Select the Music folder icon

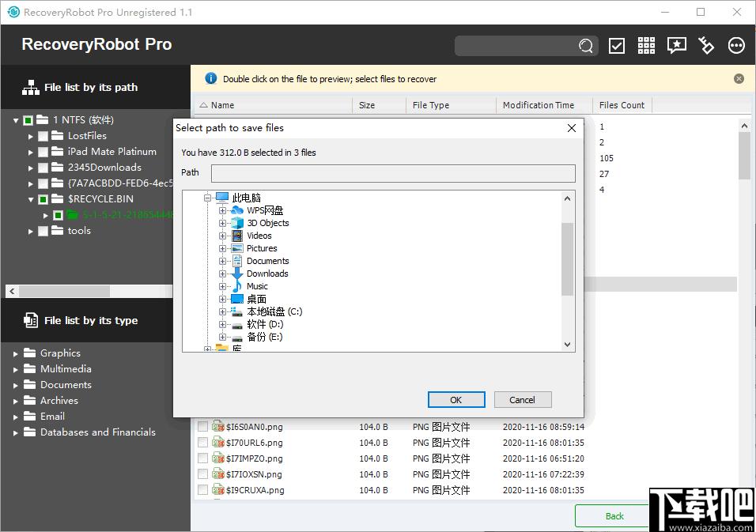pyautogui.click(x=237, y=285)
